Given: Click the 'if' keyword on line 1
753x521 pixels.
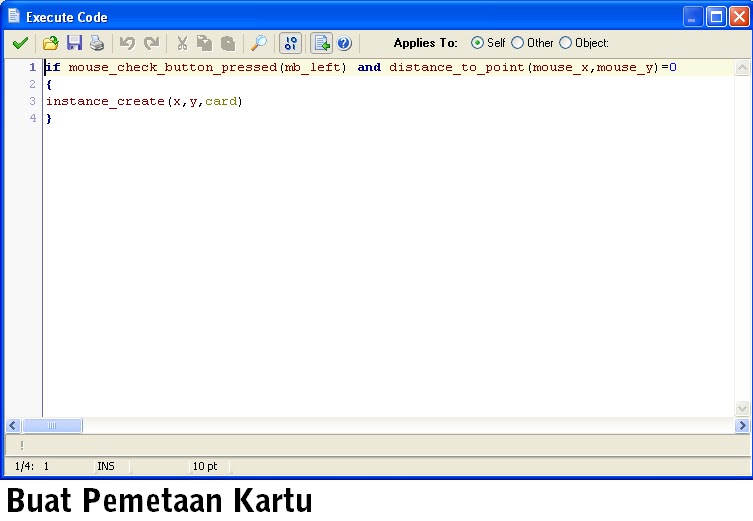Looking at the screenshot, I should (x=53, y=67).
